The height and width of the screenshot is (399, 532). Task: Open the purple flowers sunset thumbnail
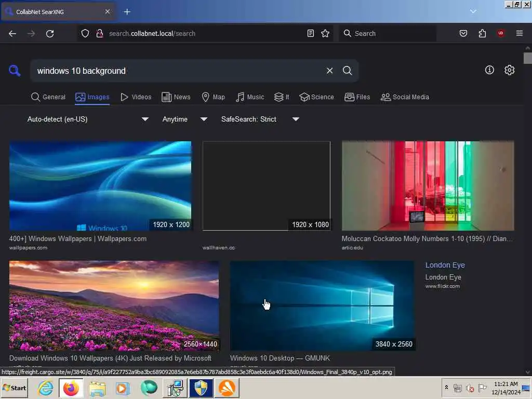point(114,305)
